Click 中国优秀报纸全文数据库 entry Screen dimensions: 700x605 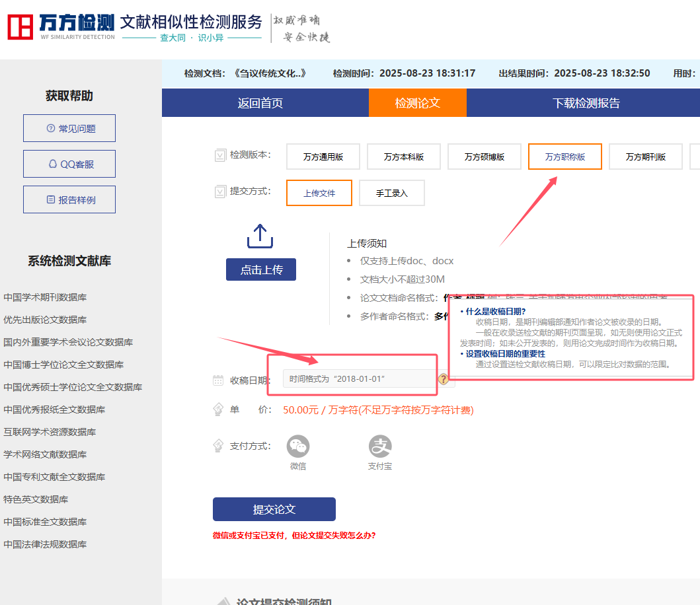click(54, 409)
